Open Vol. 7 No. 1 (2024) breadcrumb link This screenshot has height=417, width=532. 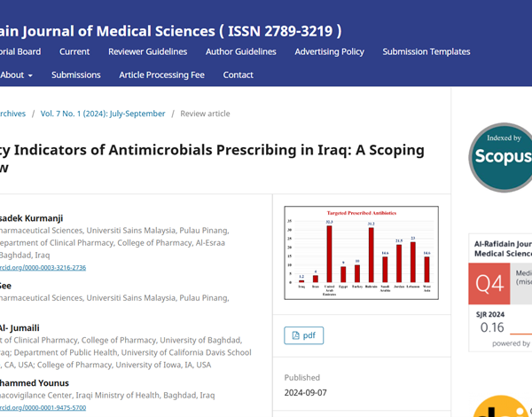pyautogui.click(x=103, y=114)
